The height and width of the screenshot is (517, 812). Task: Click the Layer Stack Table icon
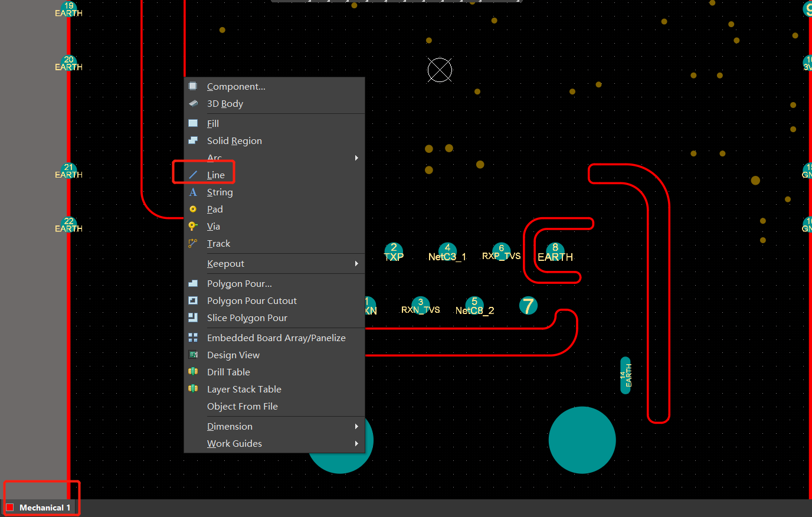tap(193, 389)
